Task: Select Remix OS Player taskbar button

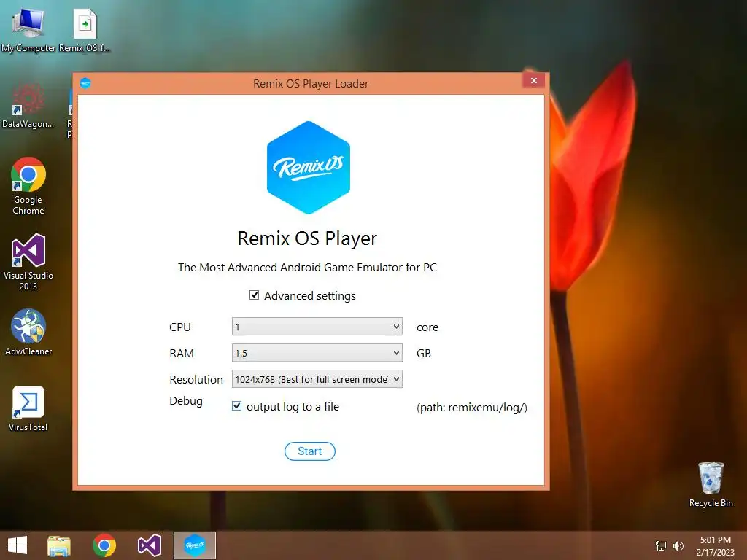Action: pos(194,545)
